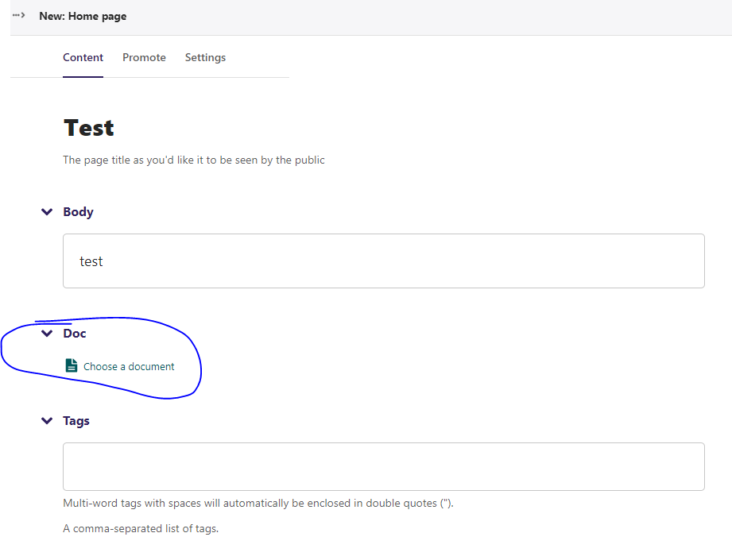Image resolution: width=732 pixels, height=560 pixels.
Task: Open the Settings tab
Action: click(205, 57)
